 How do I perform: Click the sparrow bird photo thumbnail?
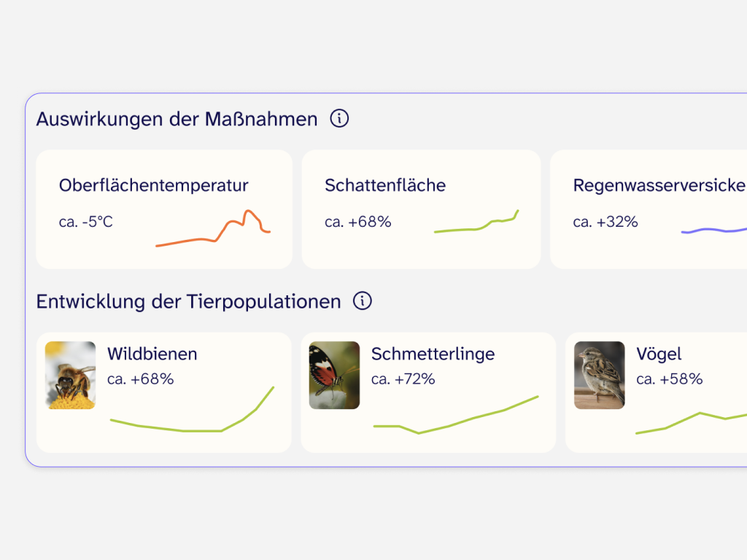pos(600,376)
